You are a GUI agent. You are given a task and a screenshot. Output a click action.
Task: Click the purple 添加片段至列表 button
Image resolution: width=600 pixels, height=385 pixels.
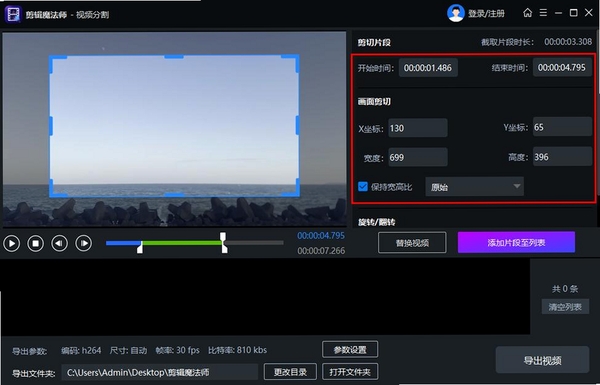[516, 242]
